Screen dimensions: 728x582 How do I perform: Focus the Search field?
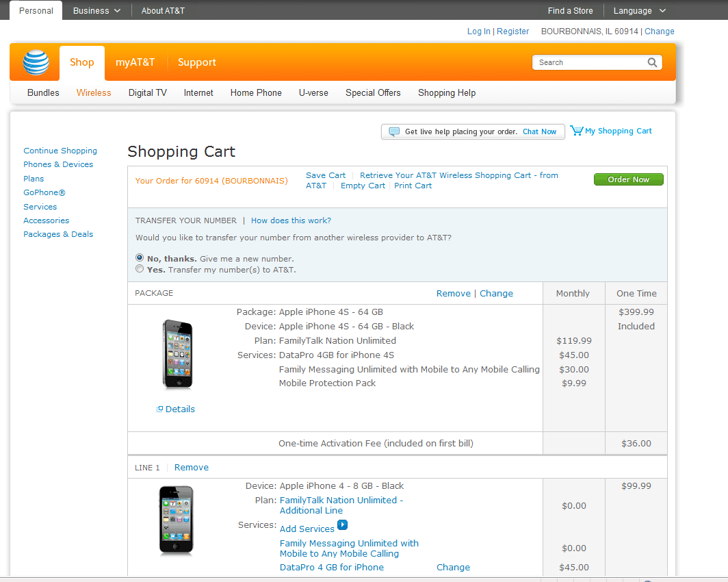tap(590, 62)
